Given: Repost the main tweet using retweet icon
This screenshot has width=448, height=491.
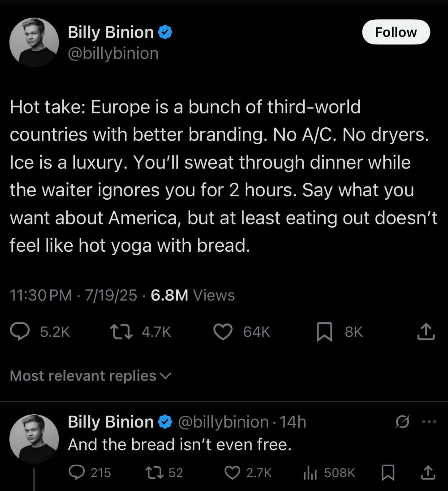Looking at the screenshot, I should pyautogui.click(x=121, y=332).
